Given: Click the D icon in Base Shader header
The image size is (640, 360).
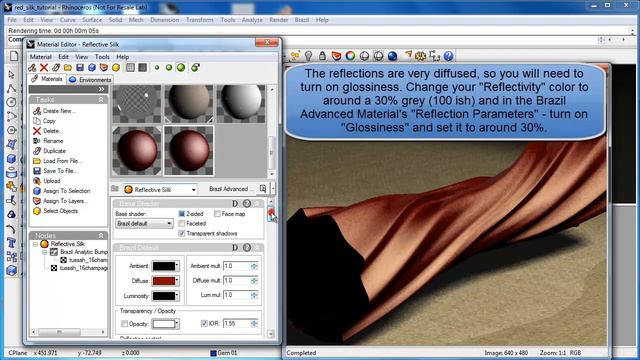Looking at the screenshot, I should click(235, 203).
